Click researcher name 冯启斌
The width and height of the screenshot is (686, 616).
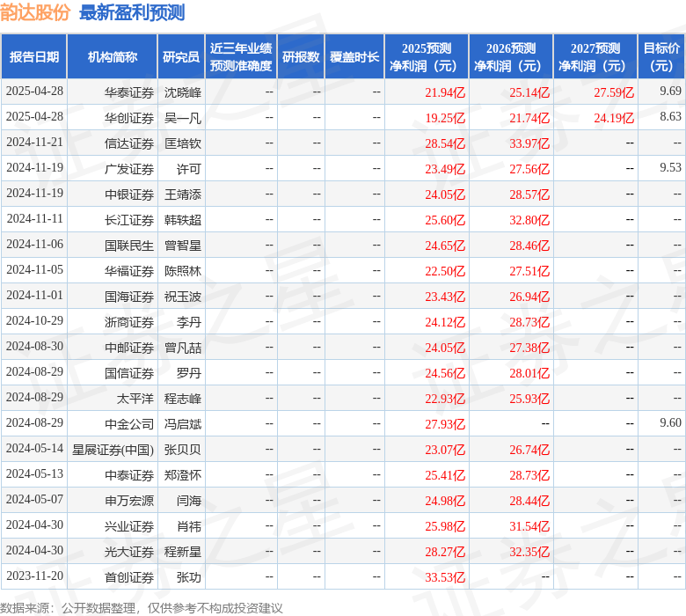click(183, 424)
